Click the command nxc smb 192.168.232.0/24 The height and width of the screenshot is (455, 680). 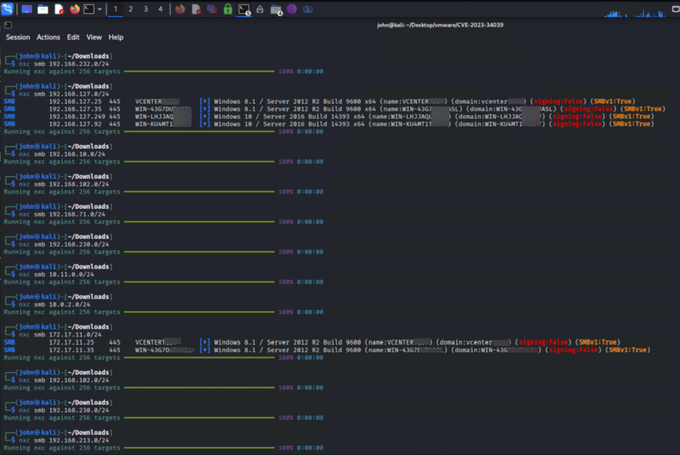click(x=64, y=64)
